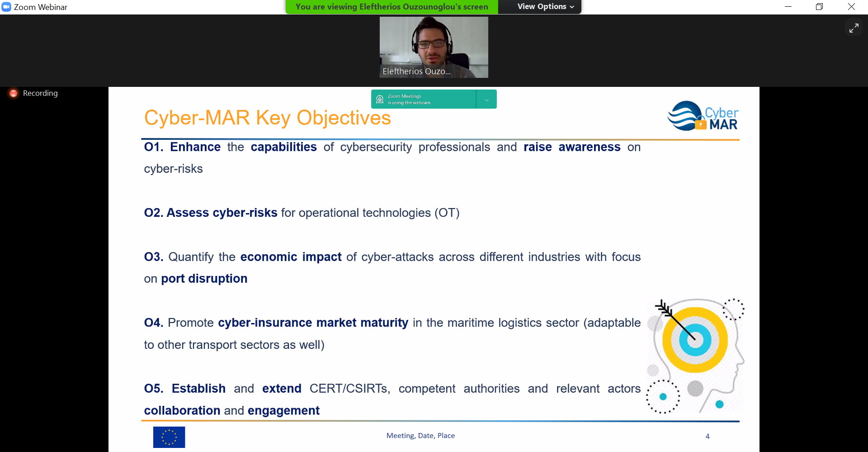The image size is (868, 452).
Task: Enter full screen using the expand arrows icon
Action: 854,28
